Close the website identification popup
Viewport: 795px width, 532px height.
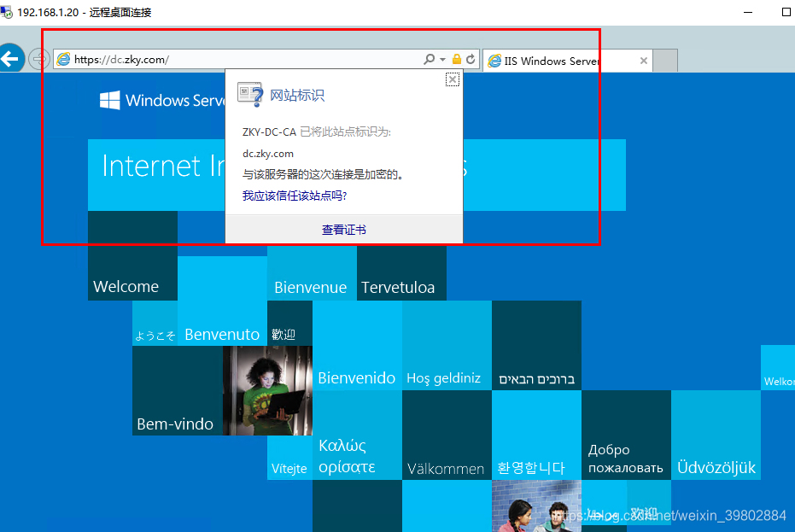coord(453,79)
